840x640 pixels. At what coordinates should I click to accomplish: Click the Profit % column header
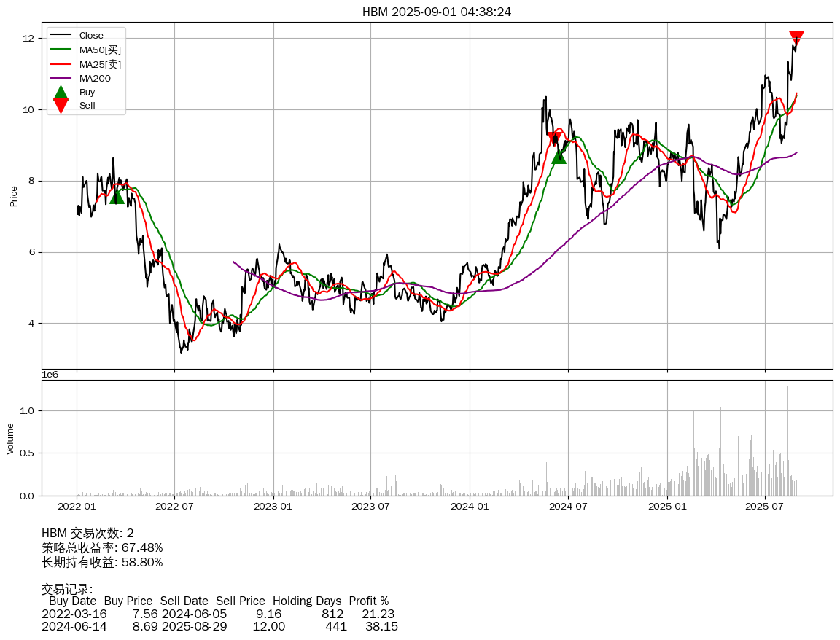point(368,601)
